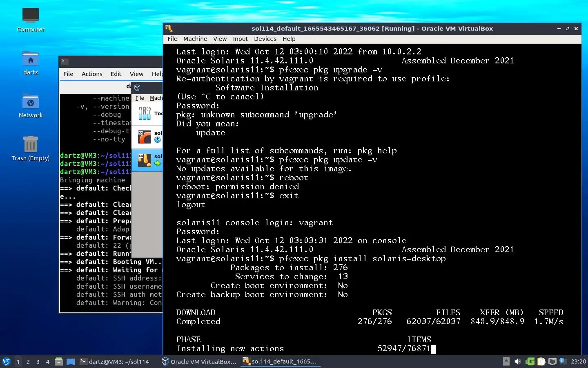588x368 pixels.
Task: Open the View menu in VM window
Action: 220,39
